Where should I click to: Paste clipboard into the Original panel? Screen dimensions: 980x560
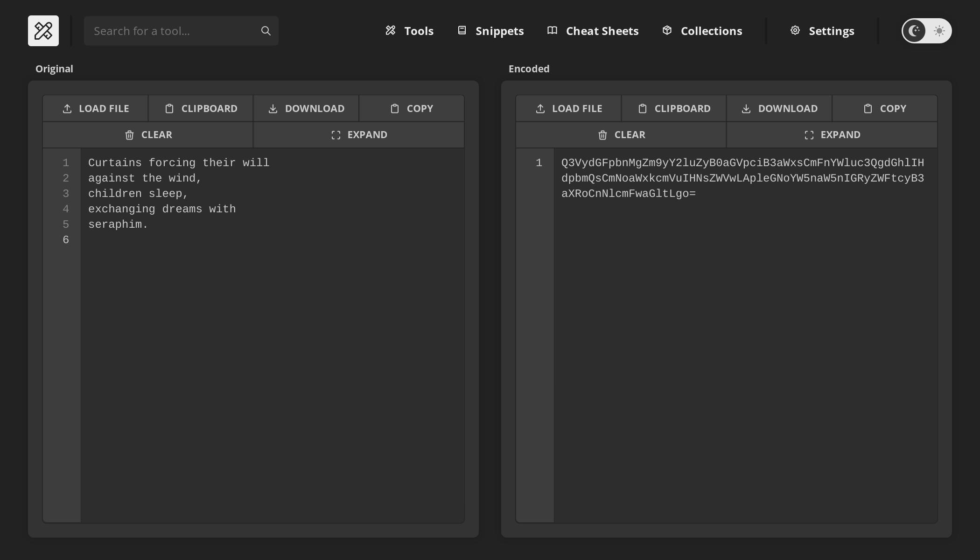[x=200, y=108]
